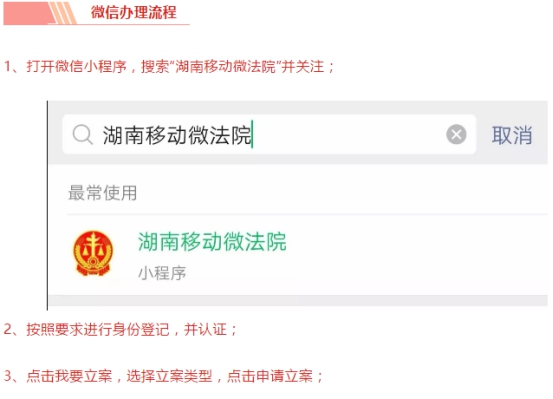Click the 并认证 phrase in step 2
Screen dimensions: 553x399
coord(205,330)
